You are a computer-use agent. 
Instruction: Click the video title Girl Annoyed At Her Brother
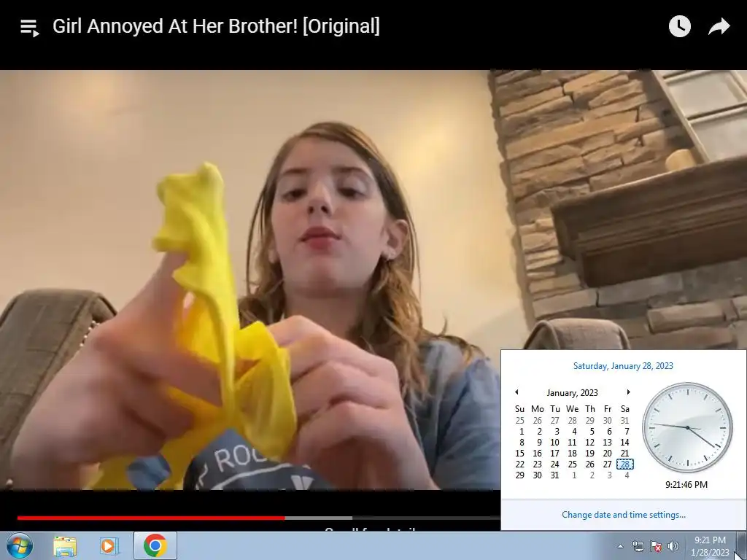[216, 26]
